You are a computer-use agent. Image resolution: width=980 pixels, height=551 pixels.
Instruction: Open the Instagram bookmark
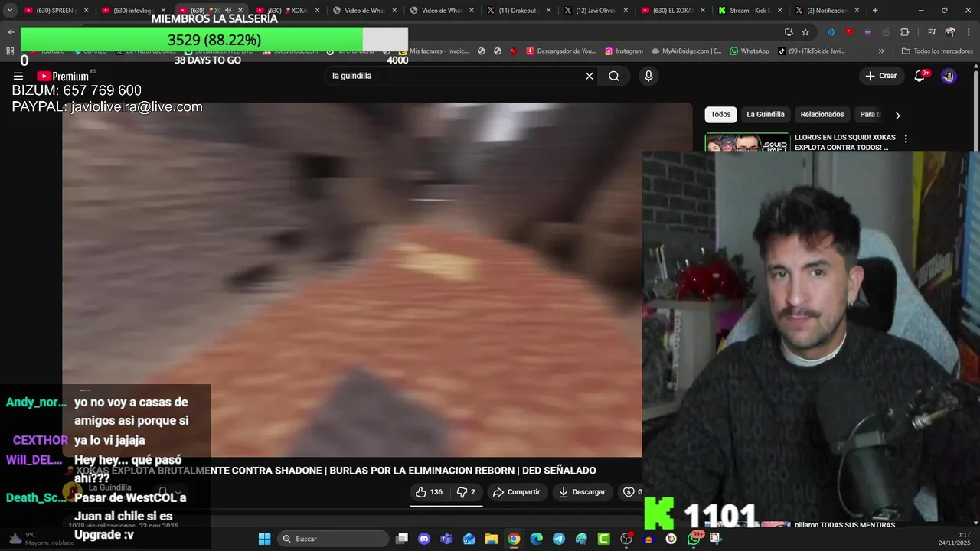[x=624, y=51]
